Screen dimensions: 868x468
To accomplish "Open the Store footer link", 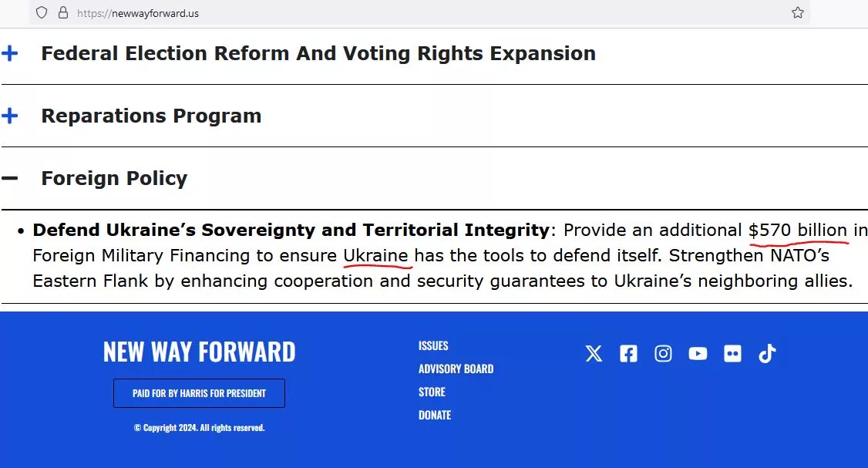I will pyautogui.click(x=432, y=392).
